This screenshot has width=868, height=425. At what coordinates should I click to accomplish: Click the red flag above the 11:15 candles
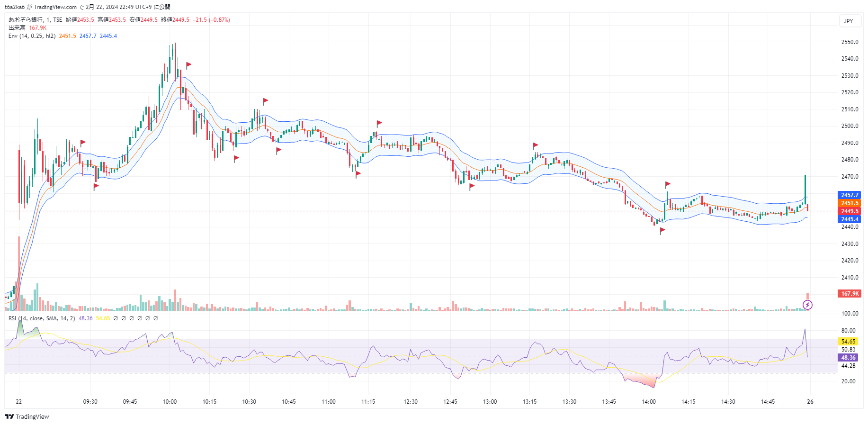(x=379, y=123)
